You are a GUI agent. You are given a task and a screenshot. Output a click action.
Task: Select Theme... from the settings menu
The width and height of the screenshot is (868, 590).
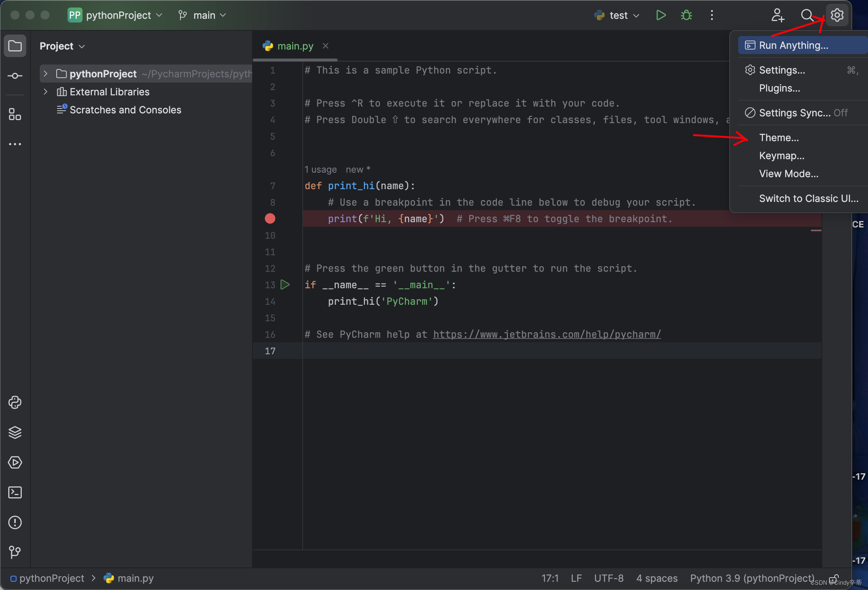(779, 138)
